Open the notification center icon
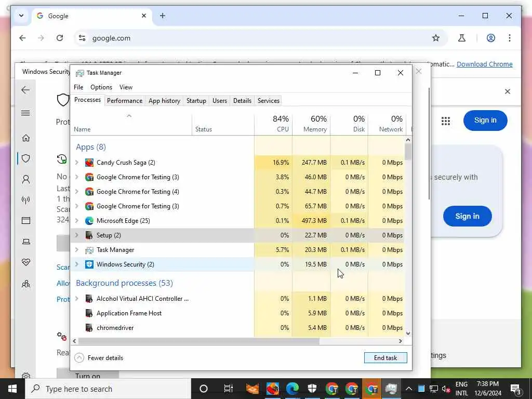The width and height of the screenshot is (532, 399). point(516,389)
